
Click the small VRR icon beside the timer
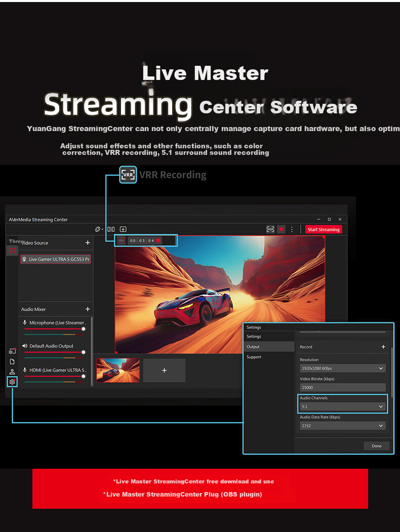pos(121,240)
